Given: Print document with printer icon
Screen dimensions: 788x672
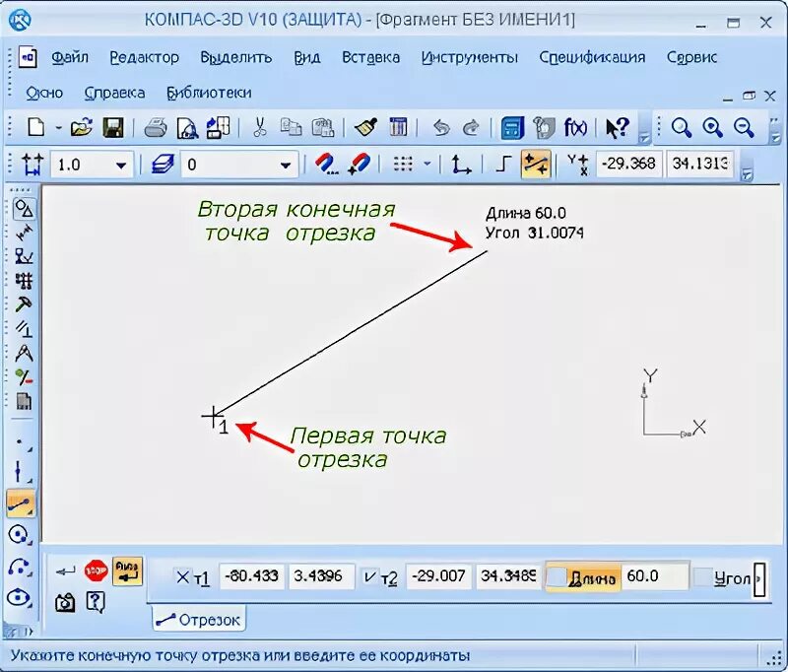Looking at the screenshot, I should [156, 128].
